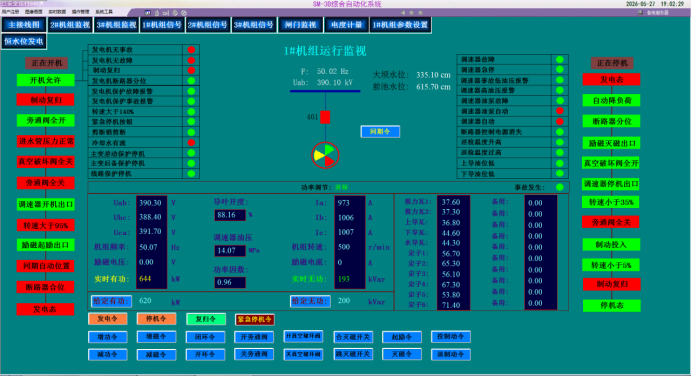692x376 pixels.
Task: Click the 转速大于140% indicator light
Action: [191, 112]
